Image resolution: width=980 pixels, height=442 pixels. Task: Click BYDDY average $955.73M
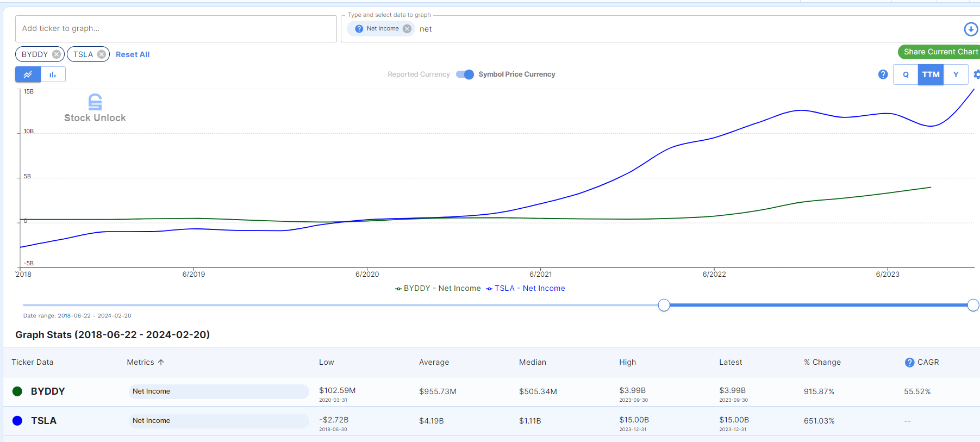click(438, 391)
